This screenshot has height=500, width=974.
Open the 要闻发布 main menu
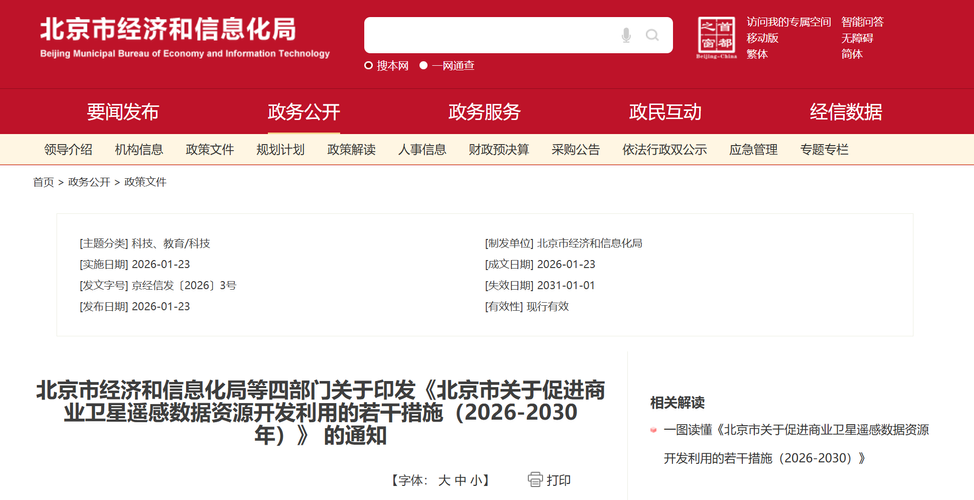point(122,112)
